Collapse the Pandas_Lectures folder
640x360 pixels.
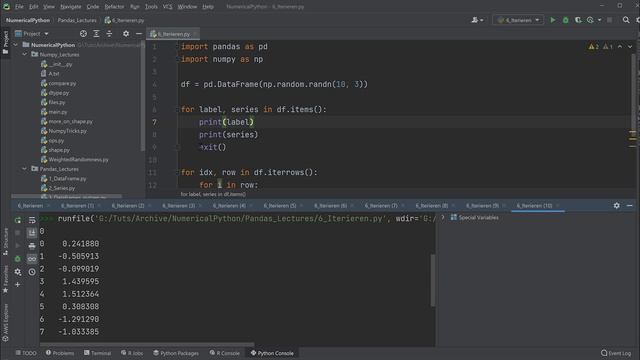(24, 169)
